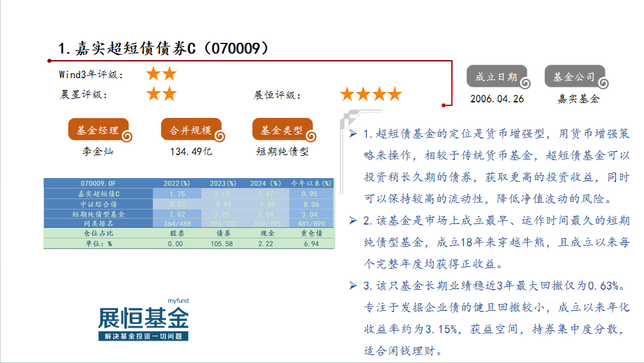This screenshot has width=644, height=363.
Task: Click the arrow bullet before paragraph 1
Action: (x=352, y=134)
